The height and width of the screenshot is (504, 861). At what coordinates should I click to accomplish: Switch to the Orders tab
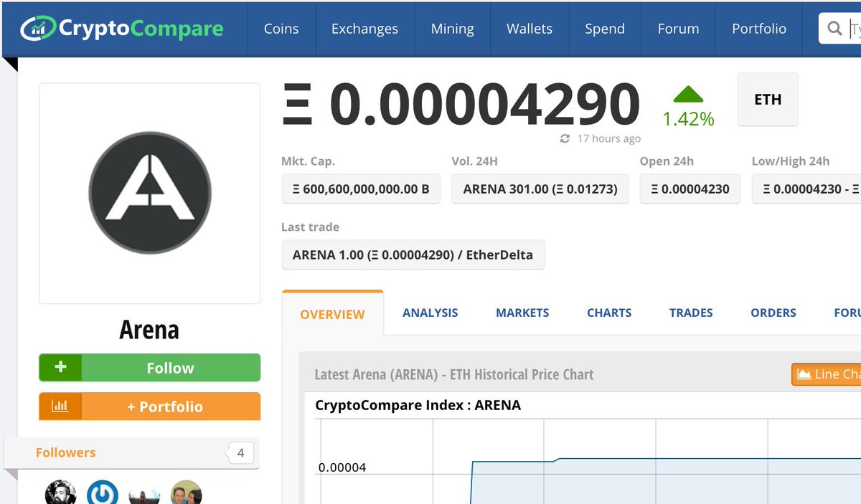tap(773, 313)
